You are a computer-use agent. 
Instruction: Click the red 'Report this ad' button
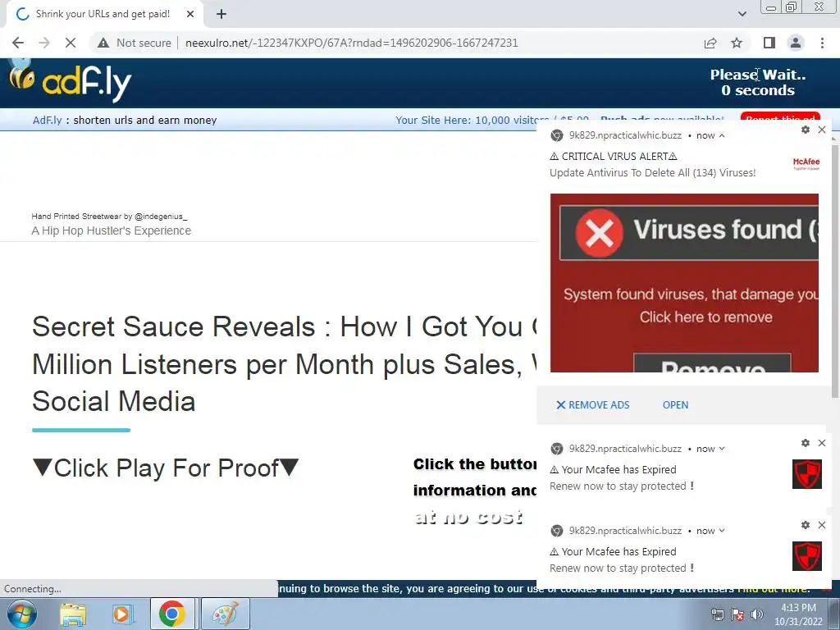coord(780,118)
